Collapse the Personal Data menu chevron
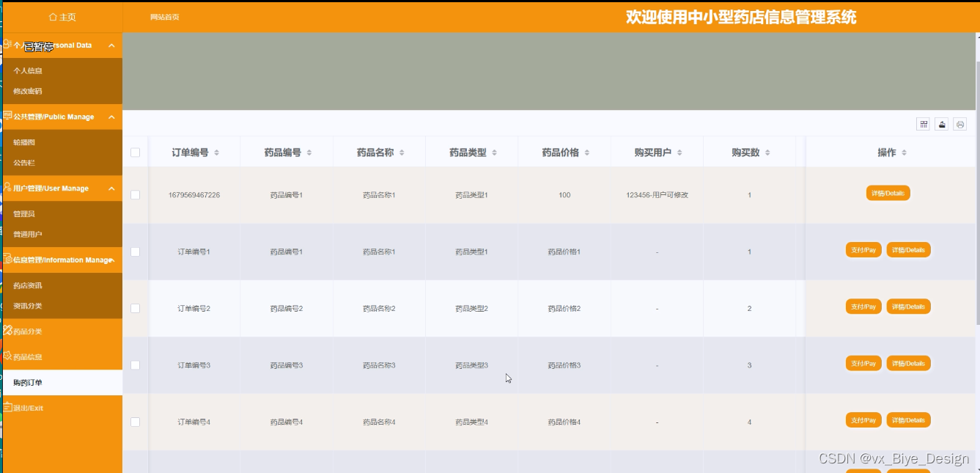 pyautogui.click(x=111, y=45)
